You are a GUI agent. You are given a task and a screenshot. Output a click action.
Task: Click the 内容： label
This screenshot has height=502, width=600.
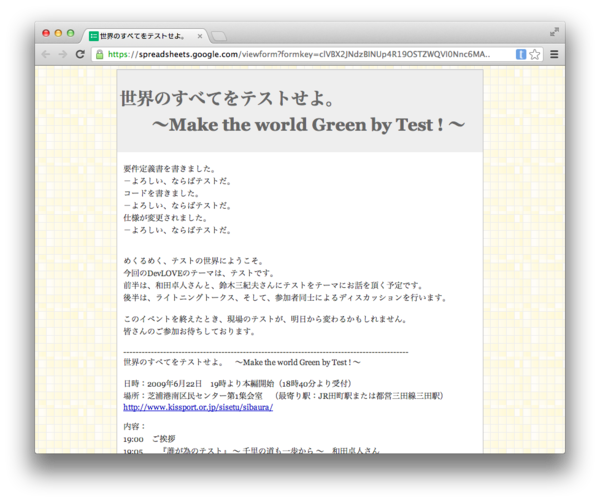[134, 426]
